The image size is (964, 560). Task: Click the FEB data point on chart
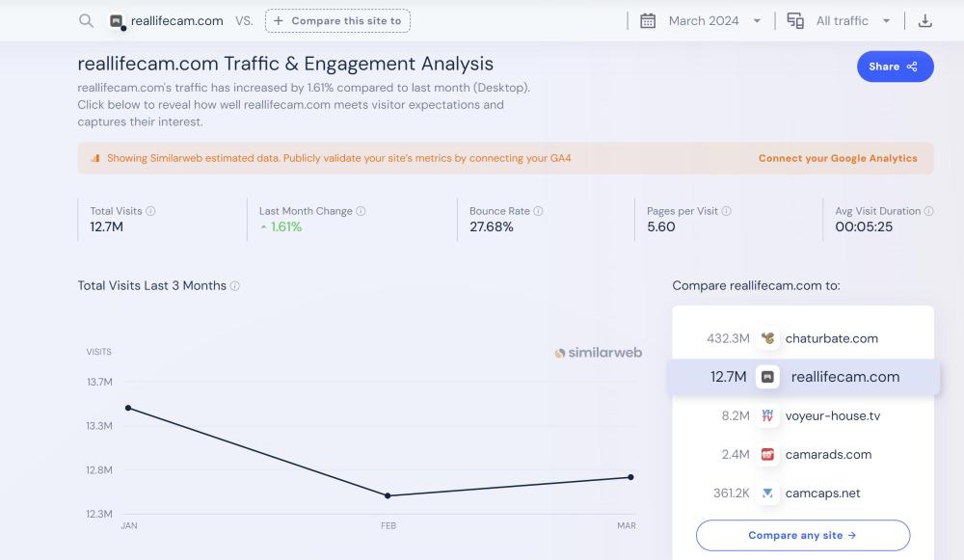click(x=388, y=495)
